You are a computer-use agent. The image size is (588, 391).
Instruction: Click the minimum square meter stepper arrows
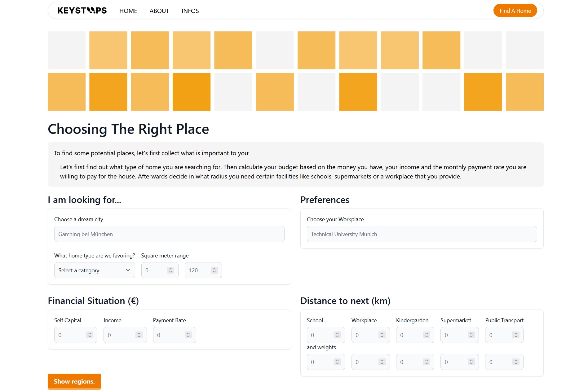coord(170,270)
